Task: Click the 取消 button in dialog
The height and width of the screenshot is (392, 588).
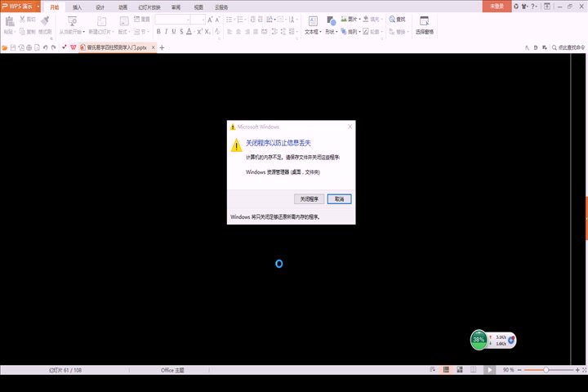Action: coord(339,198)
